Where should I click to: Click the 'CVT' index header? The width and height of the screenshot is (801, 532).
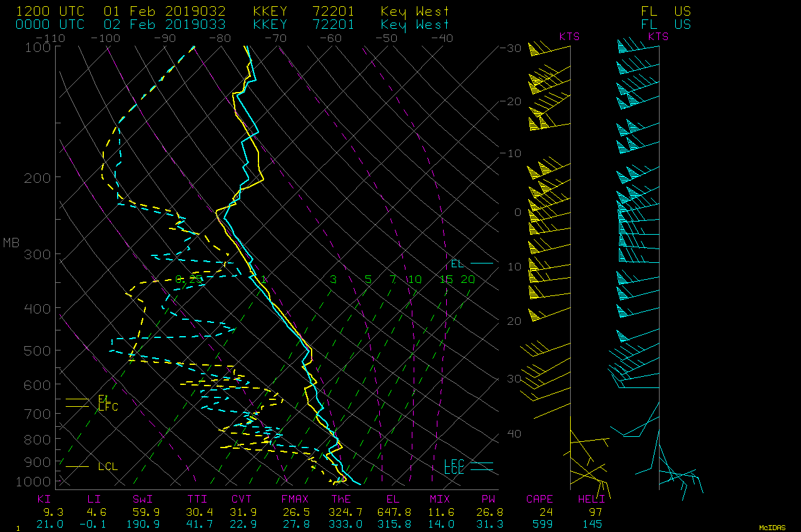(x=242, y=499)
